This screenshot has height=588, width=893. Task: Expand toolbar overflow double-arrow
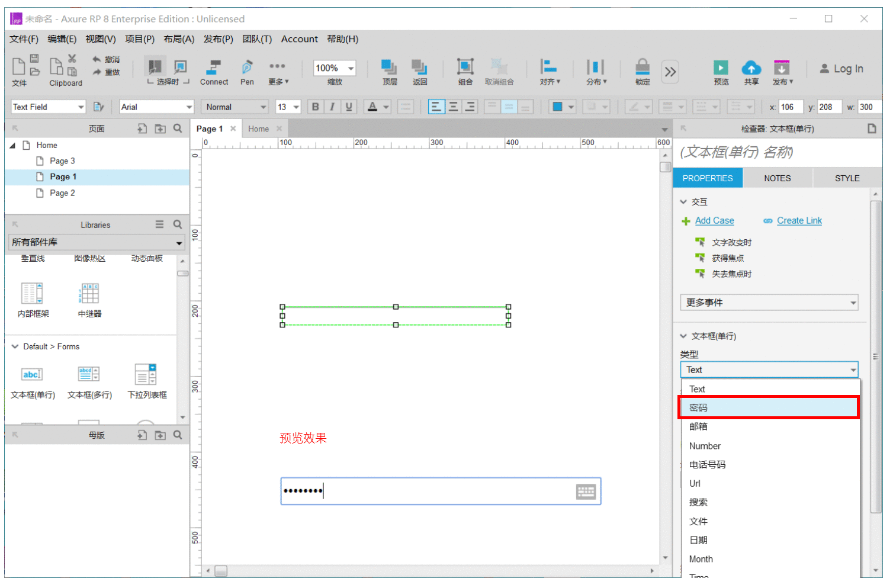point(670,72)
